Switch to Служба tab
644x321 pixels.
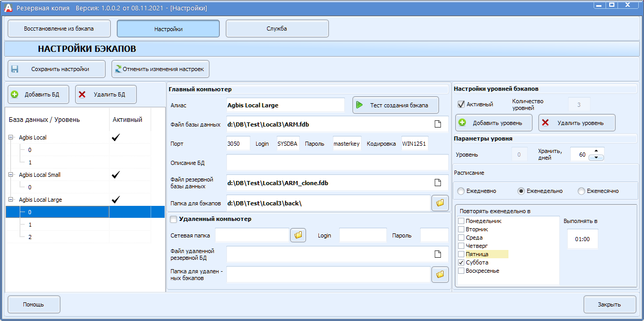(277, 29)
